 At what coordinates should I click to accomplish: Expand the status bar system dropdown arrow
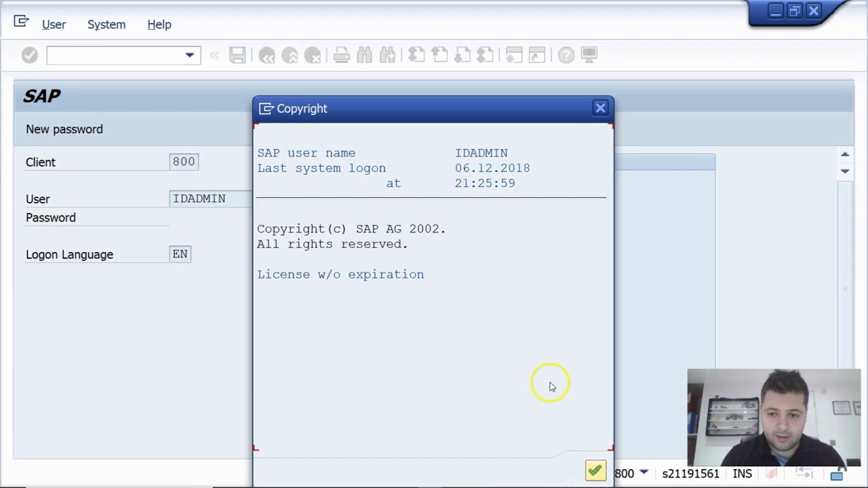click(x=644, y=472)
